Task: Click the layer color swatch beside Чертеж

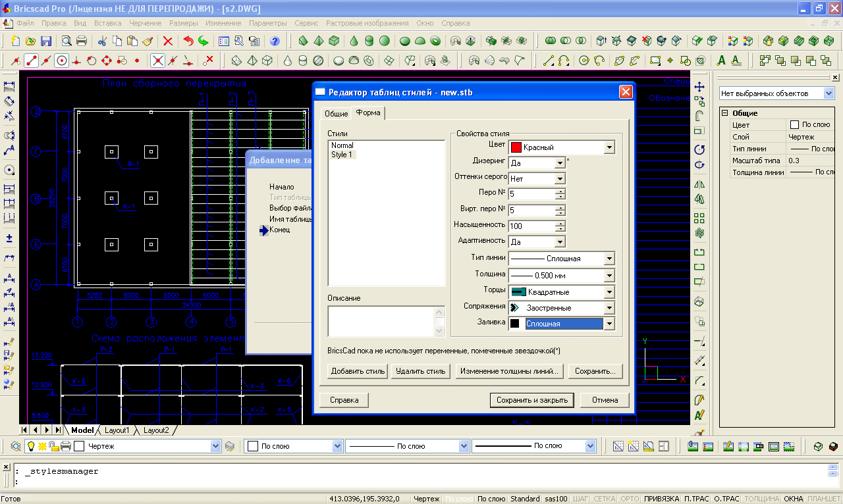Action: pos(79,446)
